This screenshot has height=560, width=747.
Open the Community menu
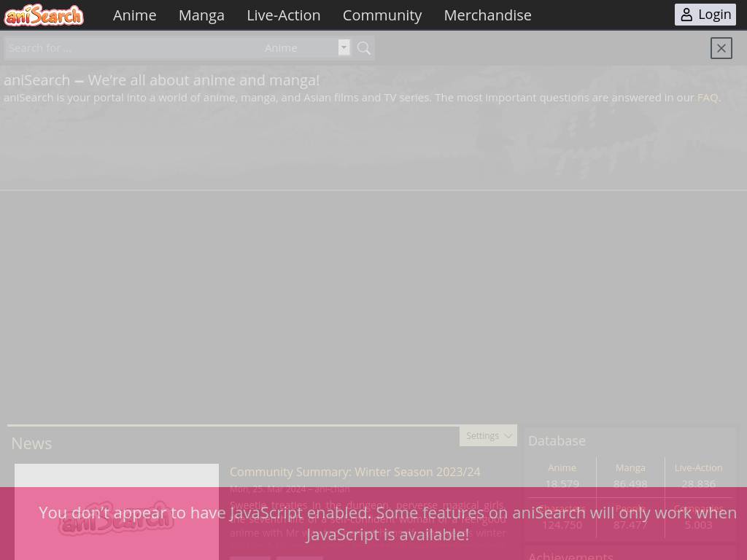(x=382, y=15)
